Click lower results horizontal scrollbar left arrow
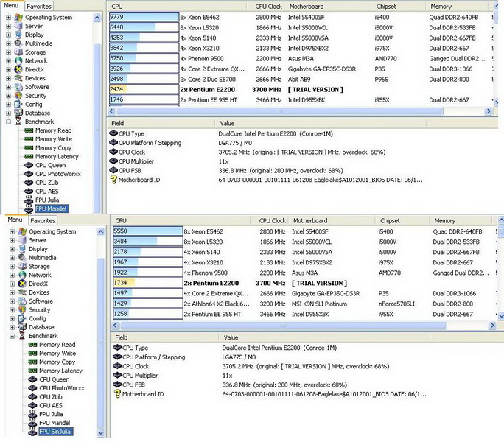 pos(116,326)
